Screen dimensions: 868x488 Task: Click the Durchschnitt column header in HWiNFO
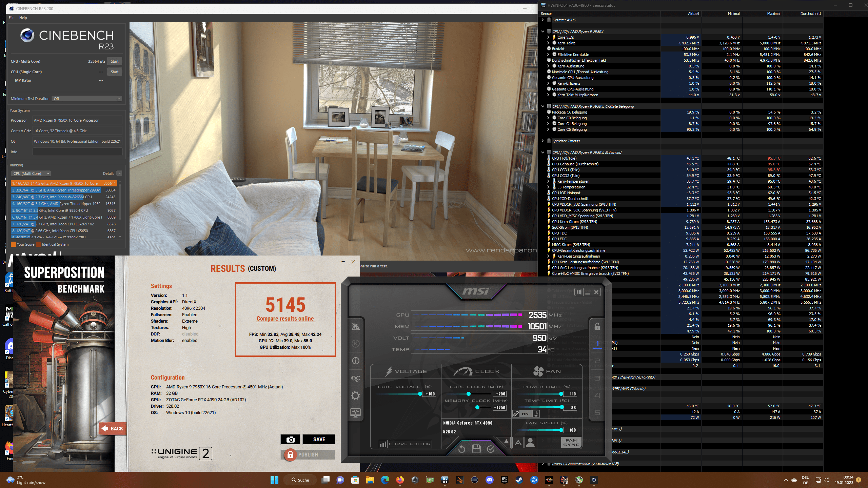(803, 14)
